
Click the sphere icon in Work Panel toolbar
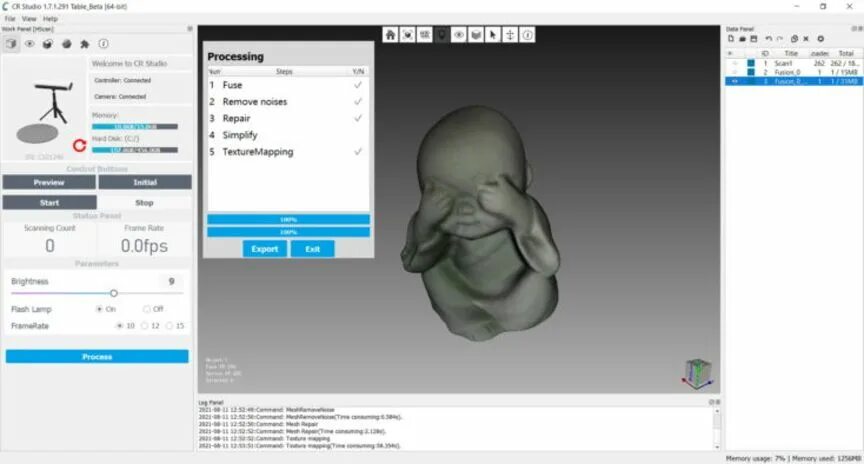67,44
